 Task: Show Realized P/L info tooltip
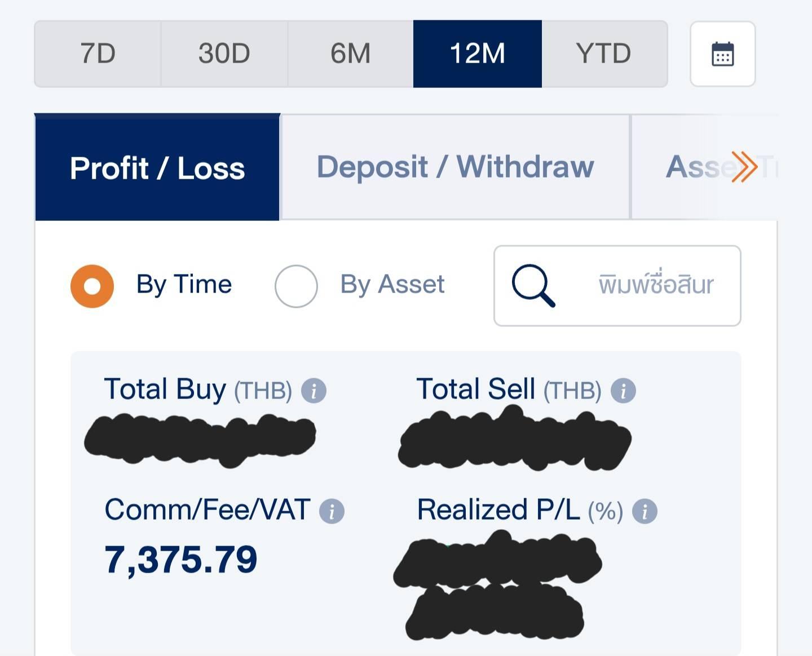click(645, 511)
